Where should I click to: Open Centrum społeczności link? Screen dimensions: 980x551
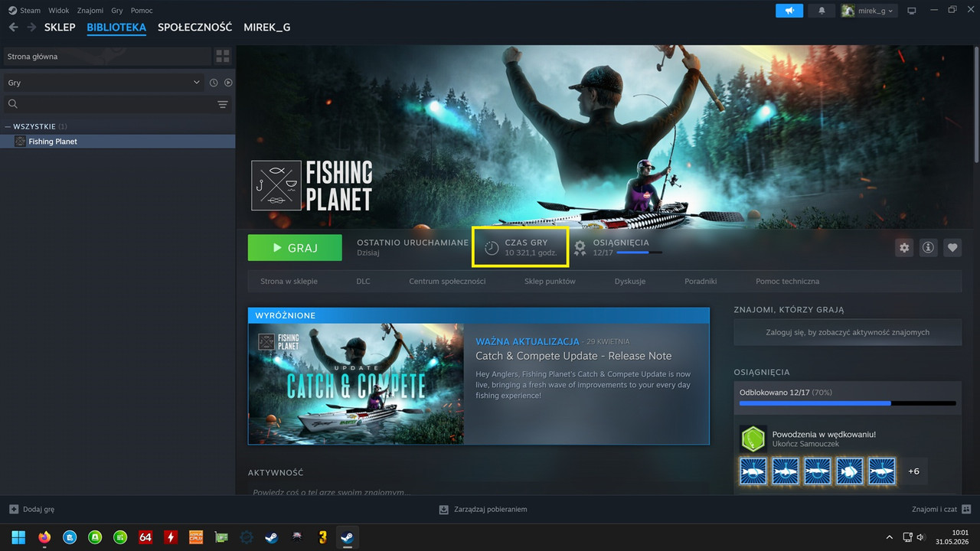[447, 282]
